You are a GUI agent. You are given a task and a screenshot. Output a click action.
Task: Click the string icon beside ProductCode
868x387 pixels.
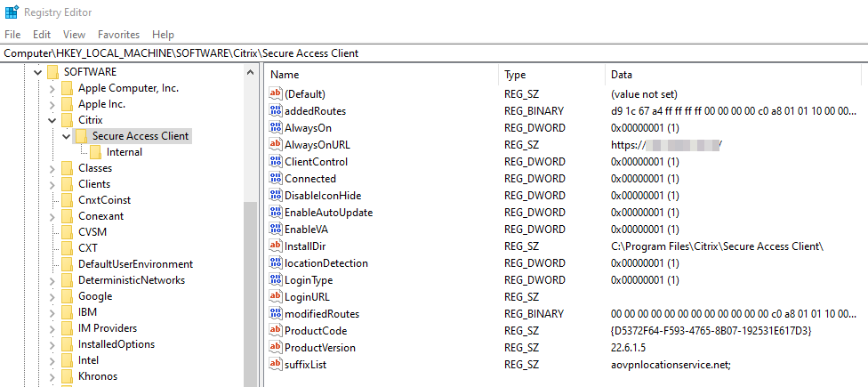[275, 331]
